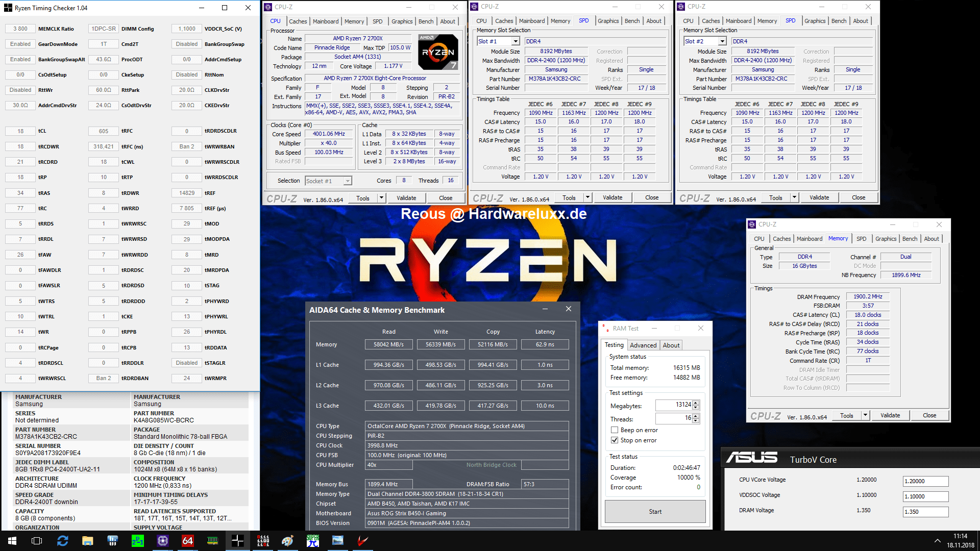Switch to ASUS TurboV Core red taskbar icon
The width and height of the screenshot is (980, 551).
click(x=362, y=541)
